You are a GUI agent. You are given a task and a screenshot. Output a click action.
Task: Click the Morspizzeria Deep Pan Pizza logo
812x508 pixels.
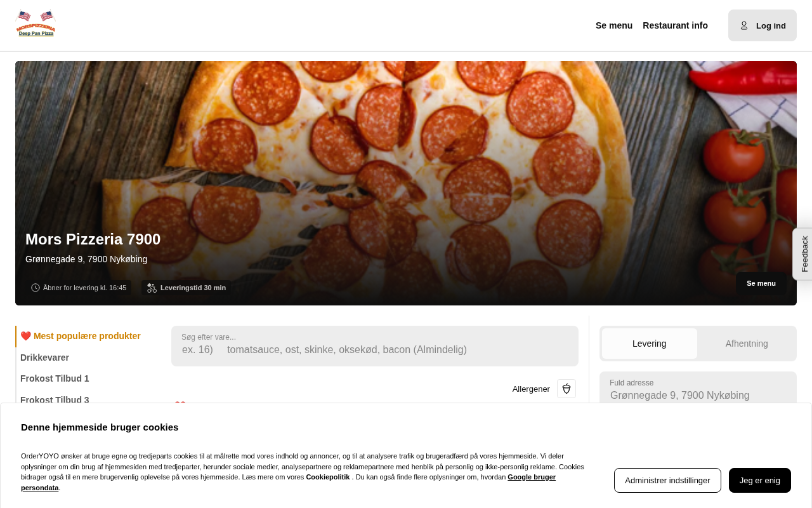tap(36, 24)
